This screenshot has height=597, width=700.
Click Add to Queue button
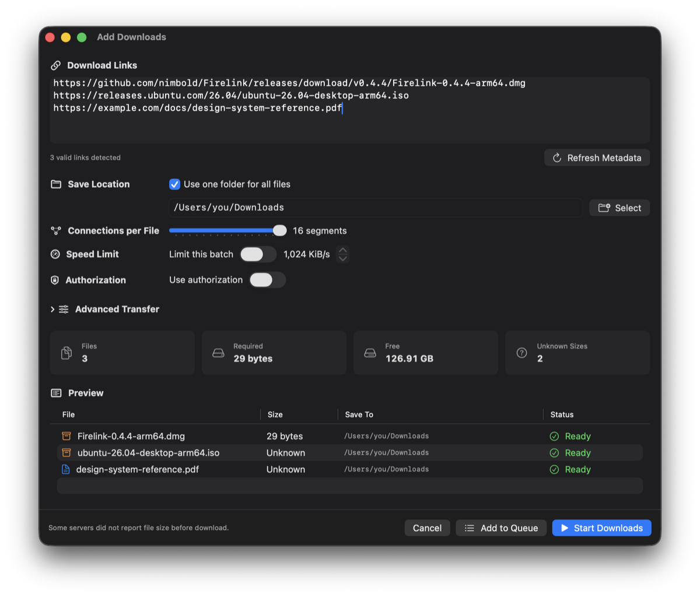(x=501, y=528)
